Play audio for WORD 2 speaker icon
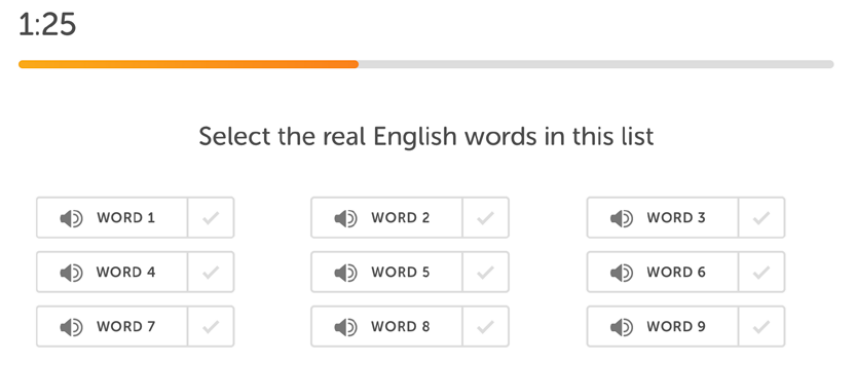Viewport: 862px width, 389px height. (346, 219)
